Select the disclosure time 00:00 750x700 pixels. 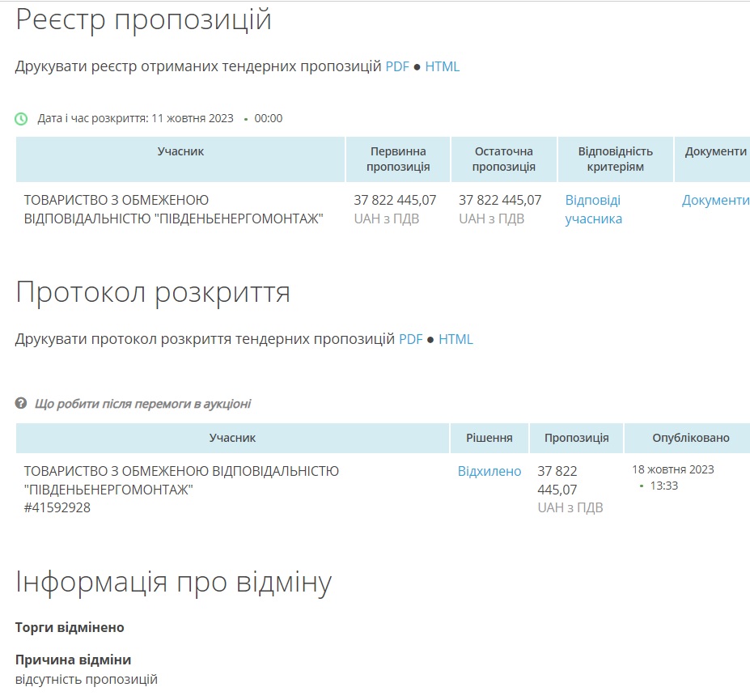(x=269, y=118)
